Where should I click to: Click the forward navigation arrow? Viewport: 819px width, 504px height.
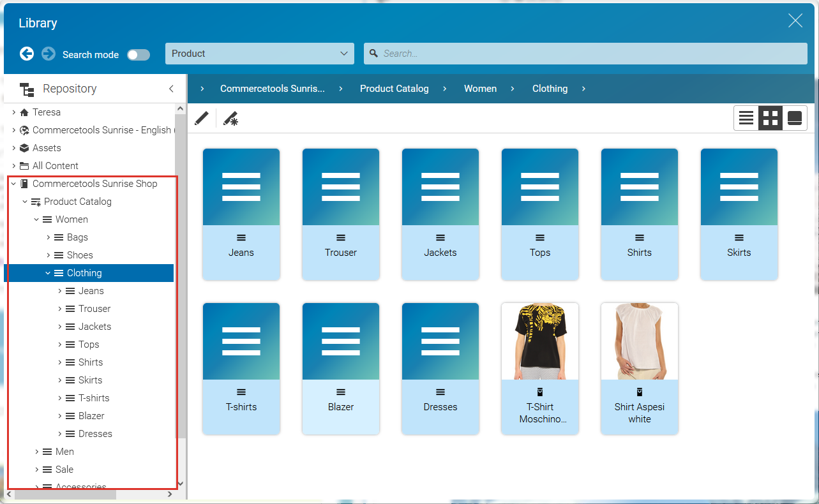click(x=49, y=54)
